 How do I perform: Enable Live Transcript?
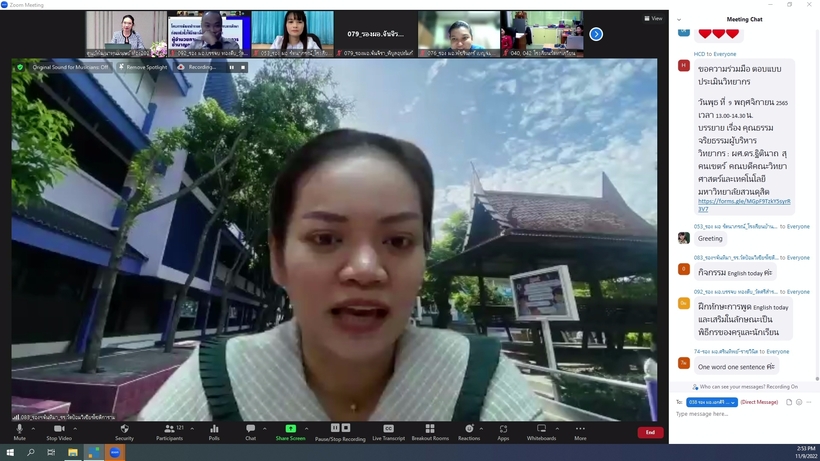click(x=388, y=432)
